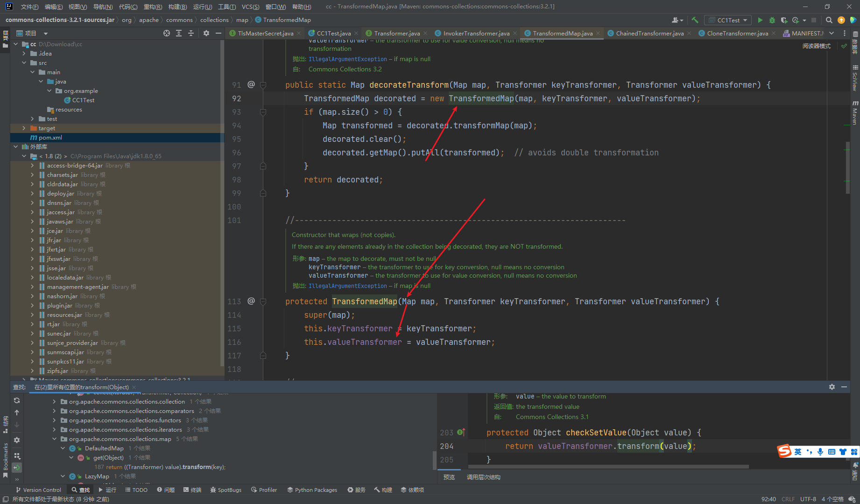Collapse all nodes in Project panel

[x=191, y=33]
